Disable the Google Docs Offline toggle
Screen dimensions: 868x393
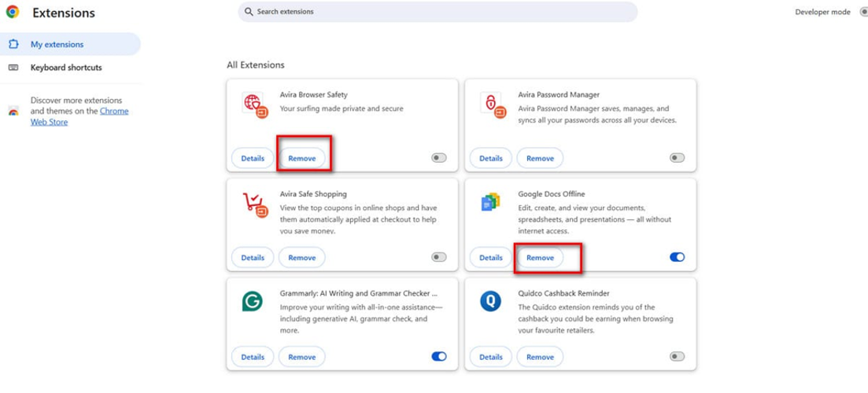pyautogui.click(x=677, y=257)
